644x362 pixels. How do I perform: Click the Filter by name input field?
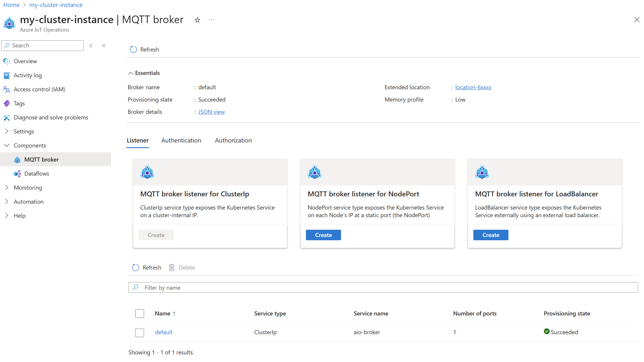(x=384, y=287)
